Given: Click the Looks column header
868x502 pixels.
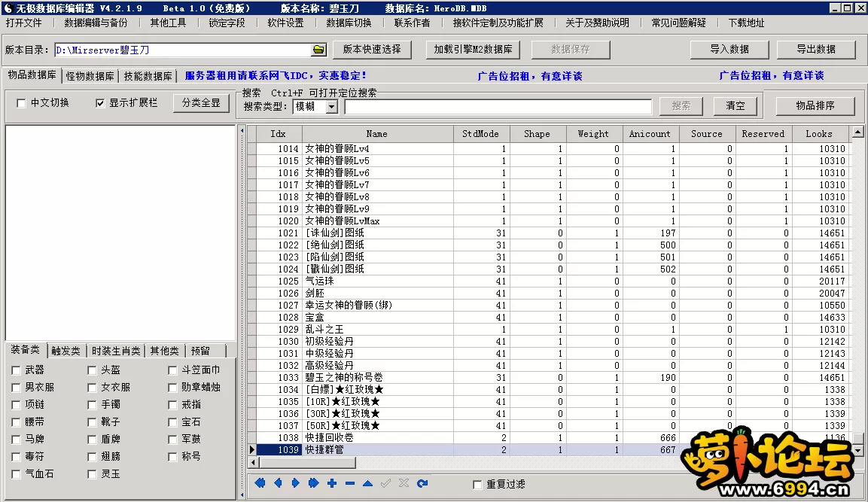Looking at the screenshot, I should [819, 134].
